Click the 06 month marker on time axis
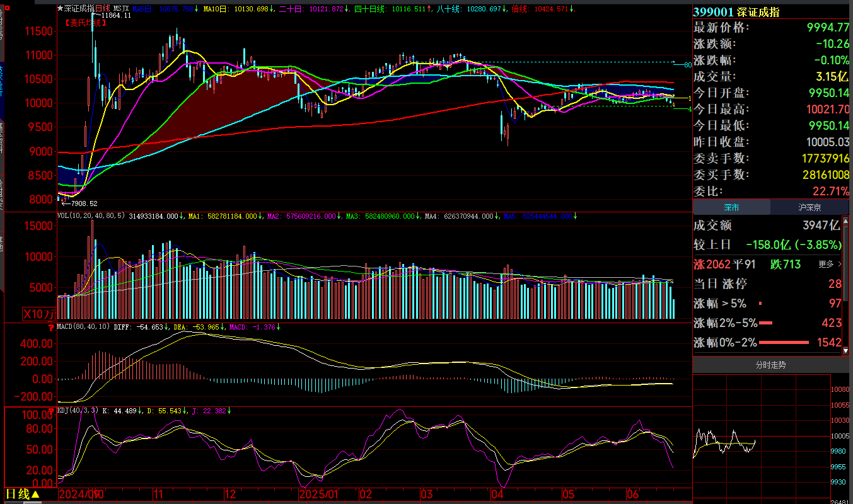 coord(633,495)
